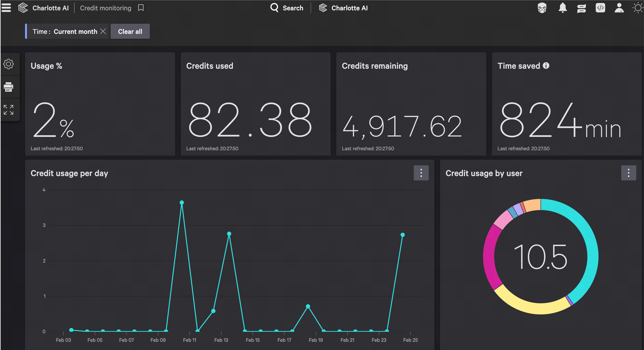The width and height of the screenshot is (644, 350).
Task: Open the user profile icon
Action: pos(619,8)
